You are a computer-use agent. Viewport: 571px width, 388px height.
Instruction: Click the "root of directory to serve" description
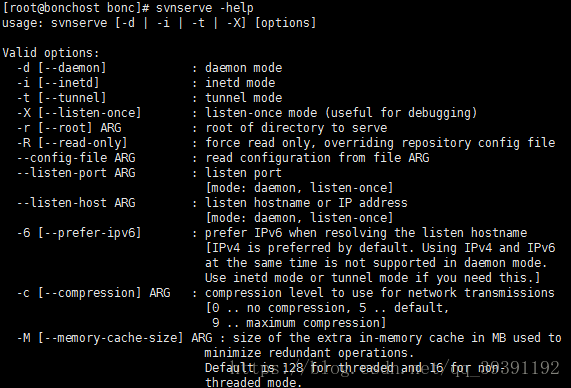coord(296,128)
